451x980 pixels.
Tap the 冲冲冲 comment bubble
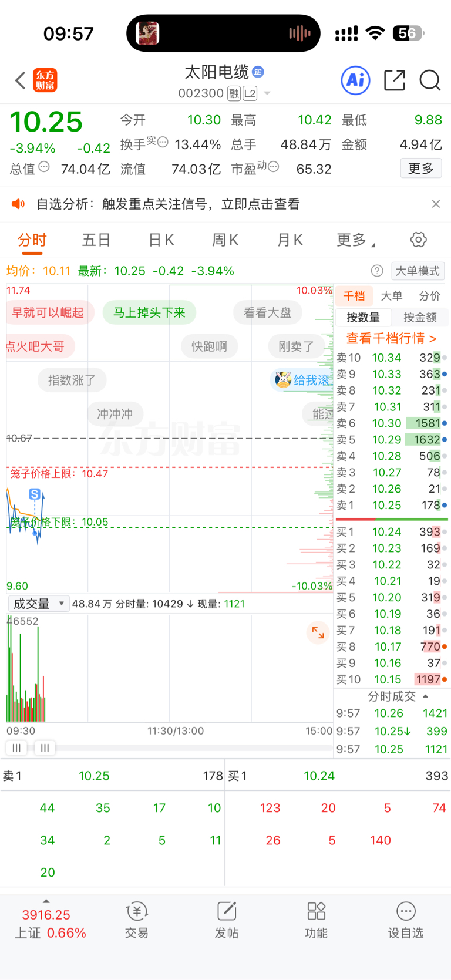115,414
